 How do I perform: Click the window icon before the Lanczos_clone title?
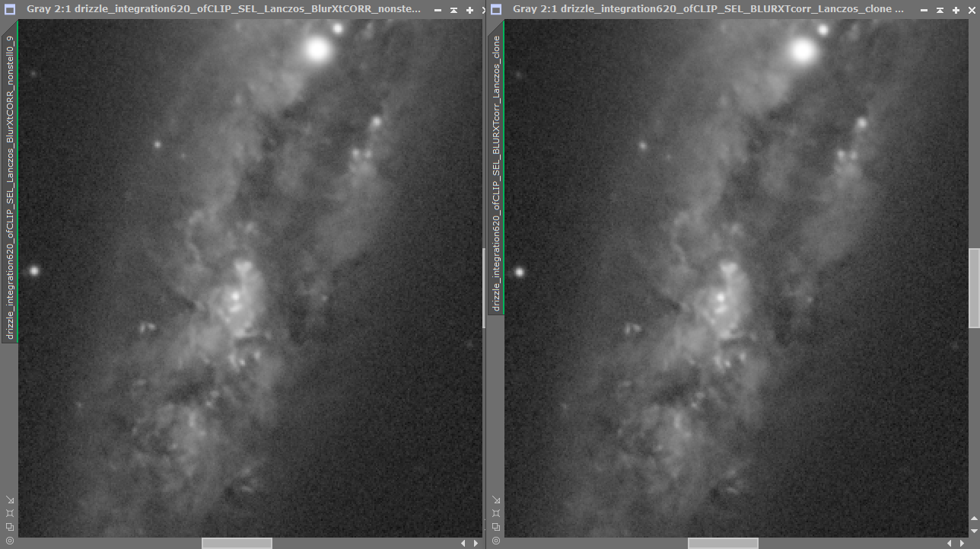[496, 10]
